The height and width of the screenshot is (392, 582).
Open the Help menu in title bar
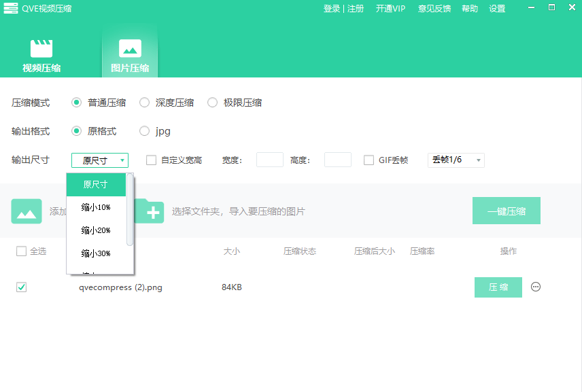pyautogui.click(x=470, y=9)
